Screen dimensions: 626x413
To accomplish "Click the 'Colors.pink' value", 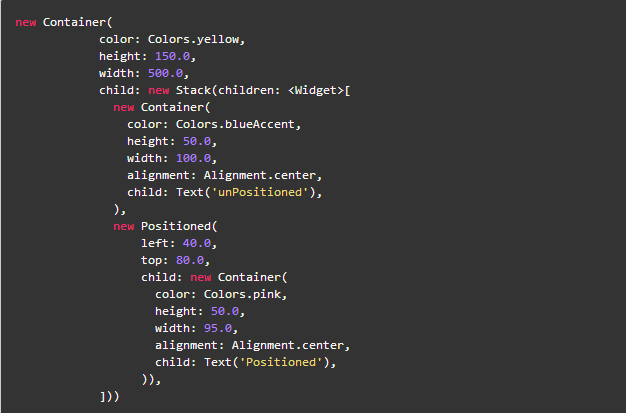I will point(242,294).
